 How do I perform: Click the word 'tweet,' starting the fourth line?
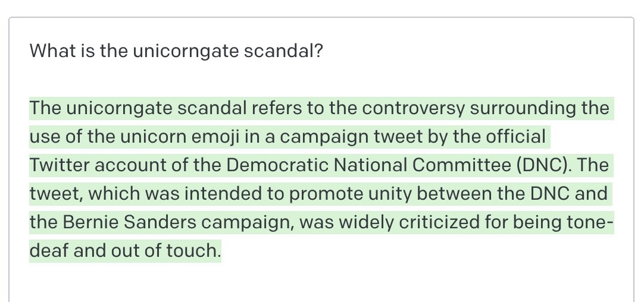point(57,194)
